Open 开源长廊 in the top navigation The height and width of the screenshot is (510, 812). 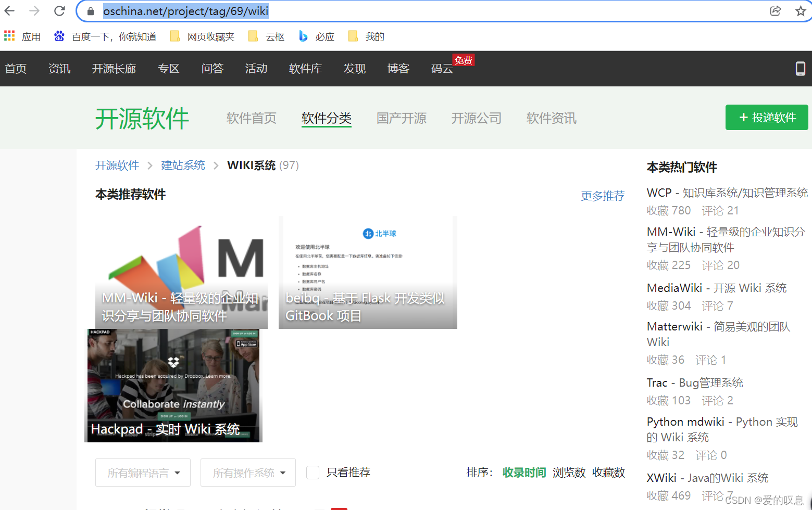[x=114, y=69]
